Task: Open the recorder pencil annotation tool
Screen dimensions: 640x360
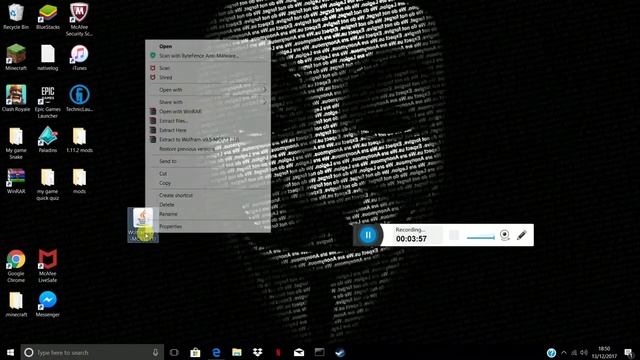Action: tap(522, 235)
